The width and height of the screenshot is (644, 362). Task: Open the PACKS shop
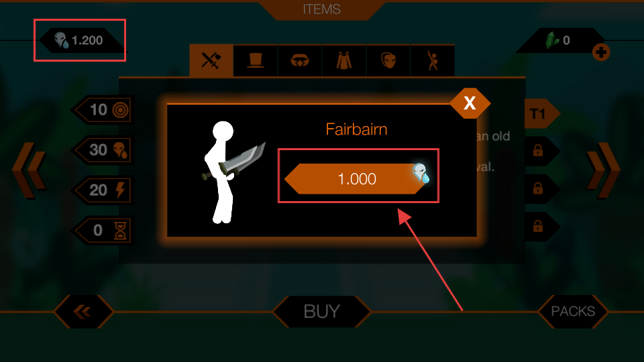(573, 312)
